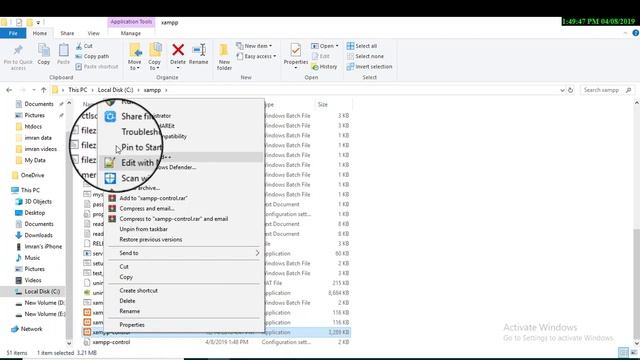Screen dimensions: 640x360
Task: Click This PC in address bar
Action: coord(78,90)
